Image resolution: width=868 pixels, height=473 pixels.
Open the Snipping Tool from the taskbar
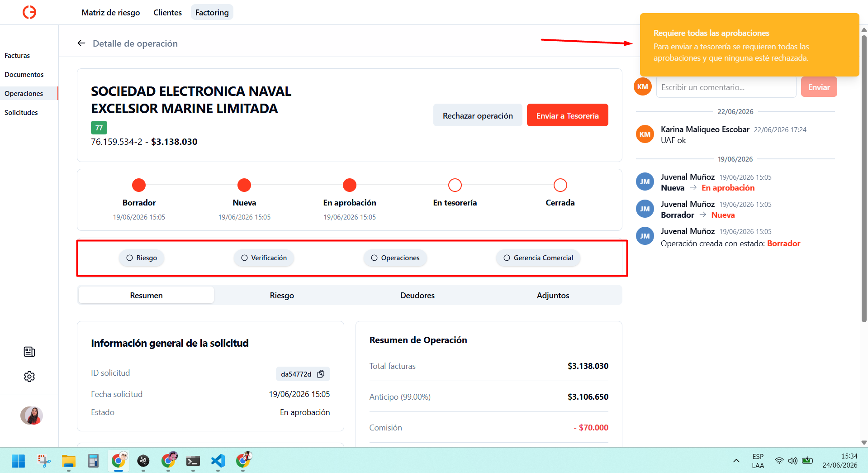[44, 461]
